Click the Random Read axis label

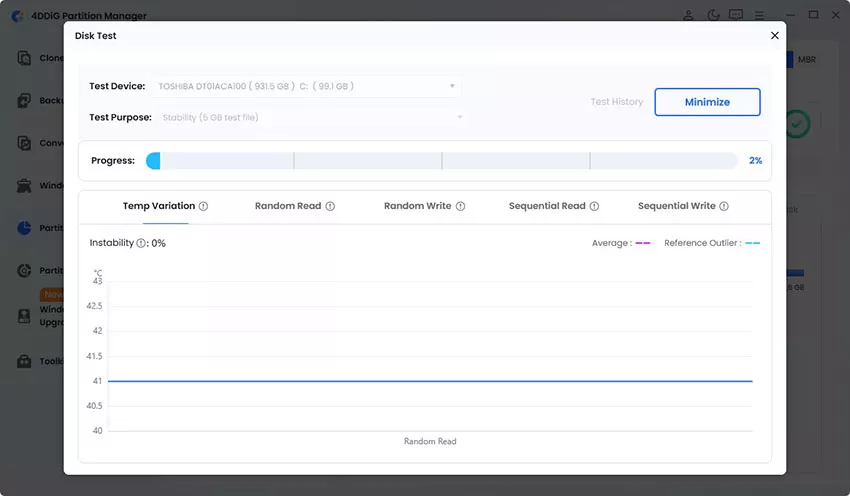(430, 441)
